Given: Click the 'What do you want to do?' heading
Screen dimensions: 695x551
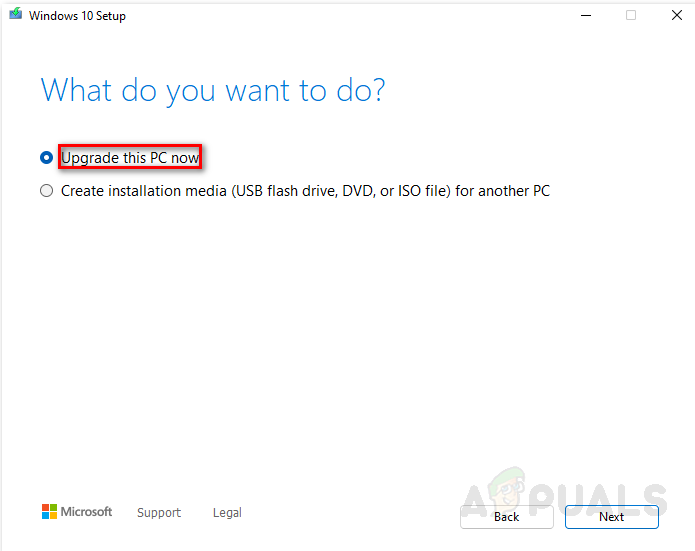Looking at the screenshot, I should [213, 91].
